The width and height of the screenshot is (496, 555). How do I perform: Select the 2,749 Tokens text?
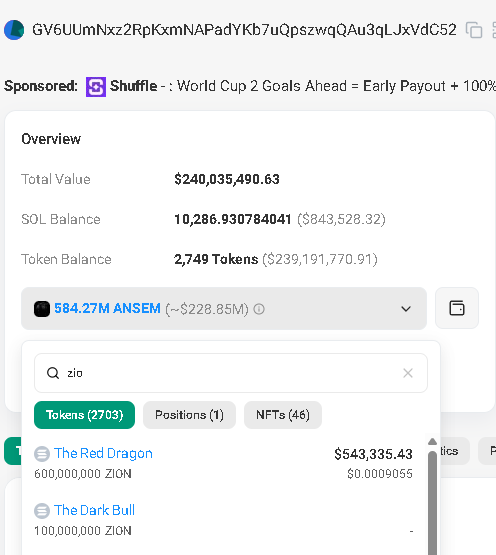[216, 259]
